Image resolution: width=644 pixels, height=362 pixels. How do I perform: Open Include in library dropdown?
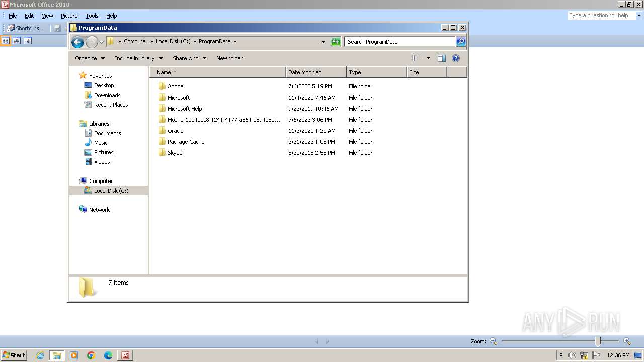[138, 58]
